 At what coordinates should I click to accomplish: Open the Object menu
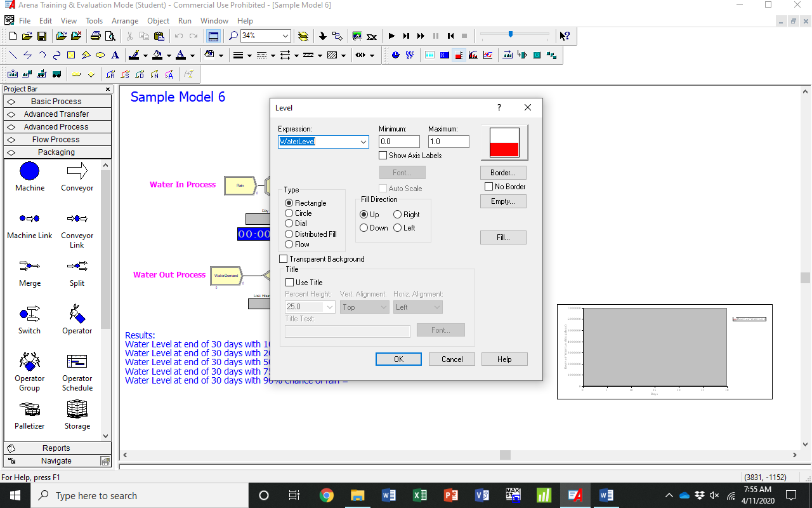[x=158, y=21]
